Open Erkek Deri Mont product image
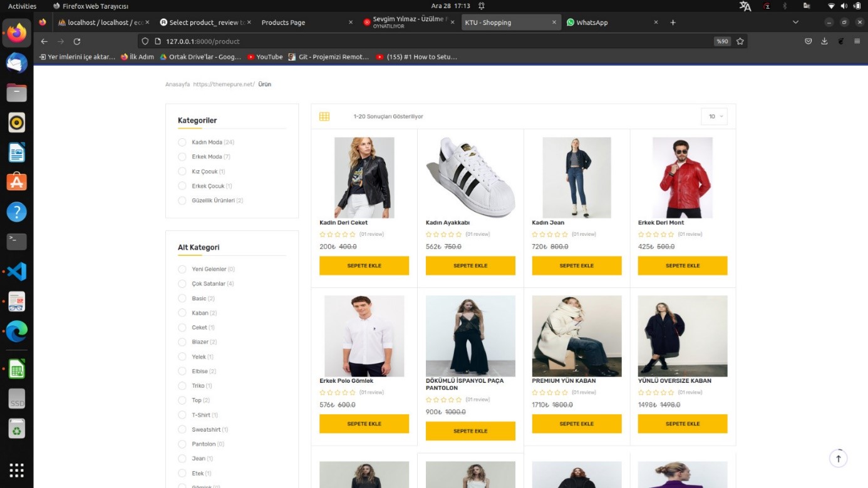The height and width of the screenshot is (488, 868). click(683, 178)
